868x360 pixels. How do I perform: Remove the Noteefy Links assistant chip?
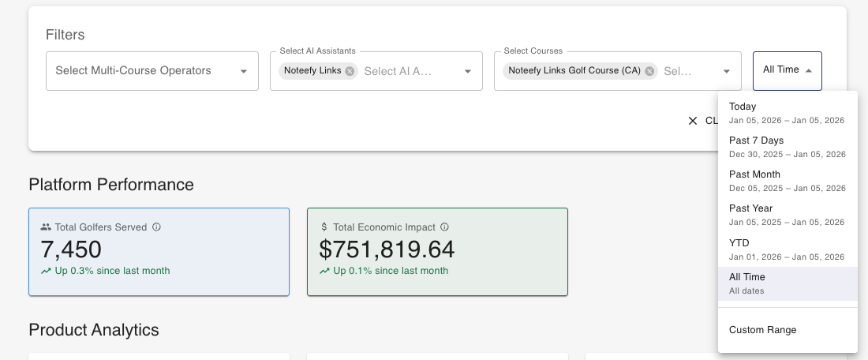[x=350, y=71]
